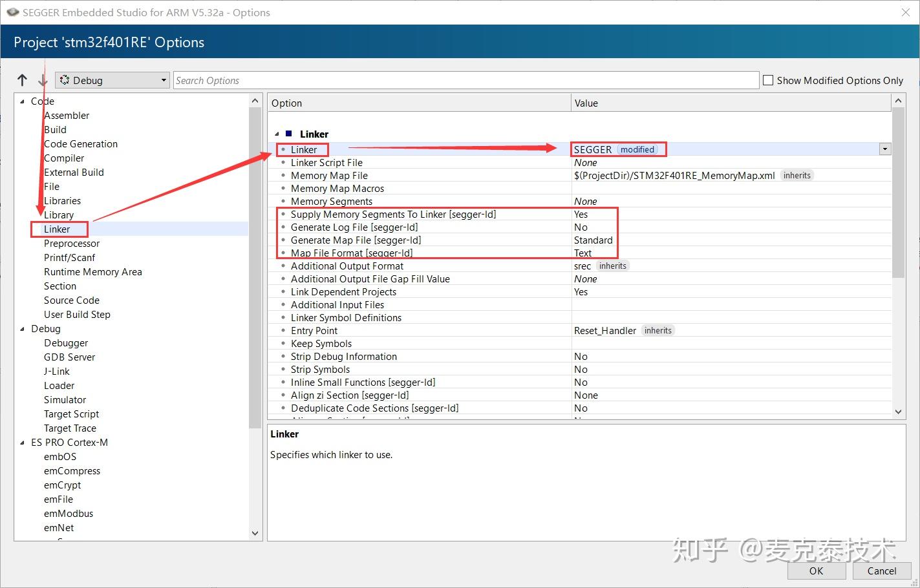Select GDB Server in the options tree
The image size is (920, 588).
pos(69,357)
